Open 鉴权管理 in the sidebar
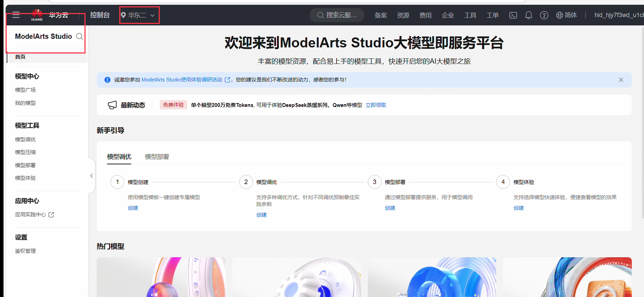 point(25,251)
